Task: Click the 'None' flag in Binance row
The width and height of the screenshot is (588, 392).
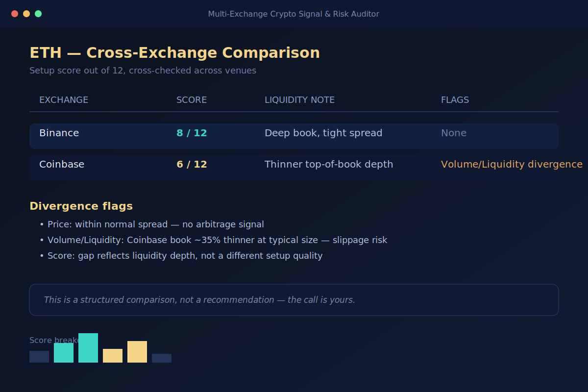Action: pyautogui.click(x=454, y=133)
